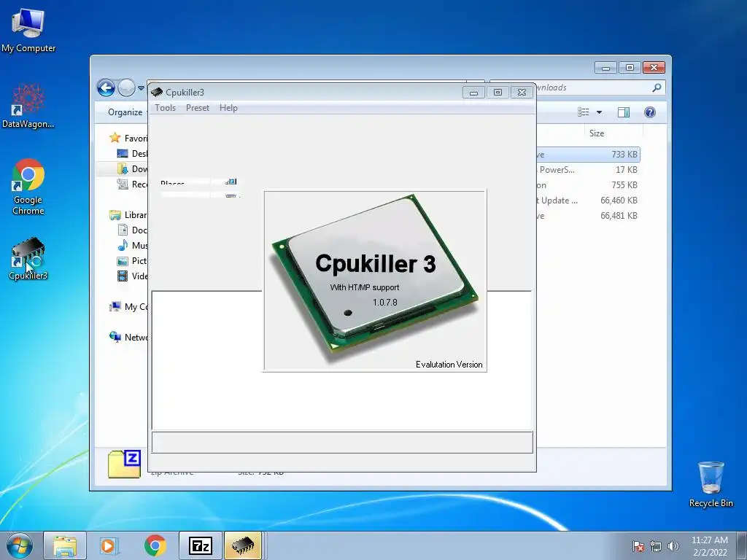This screenshot has height=560, width=747.
Task: Select Videos in the Explorer sidebar
Action: pyautogui.click(x=132, y=276)
